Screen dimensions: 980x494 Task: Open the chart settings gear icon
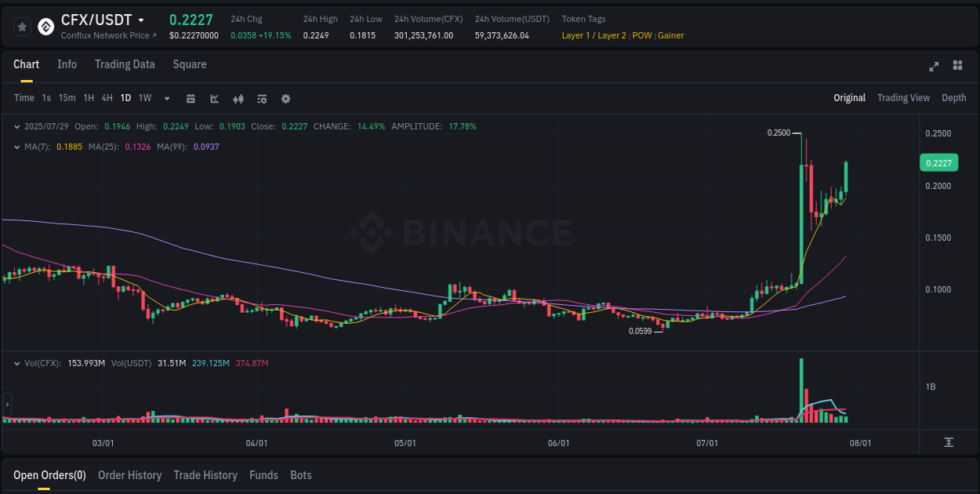285,99
